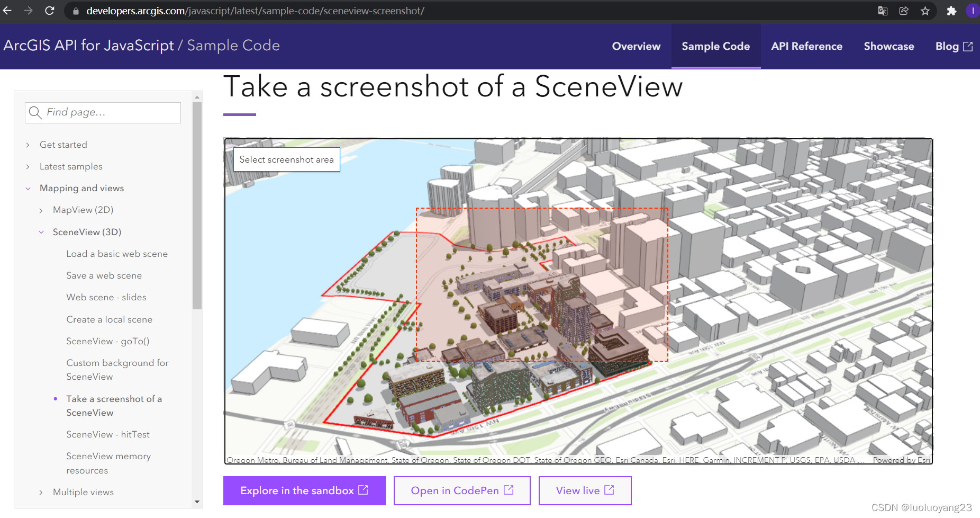980x518 pixels.
Task: Click the padlock site info icon
Action: click(x=76, y=11)
